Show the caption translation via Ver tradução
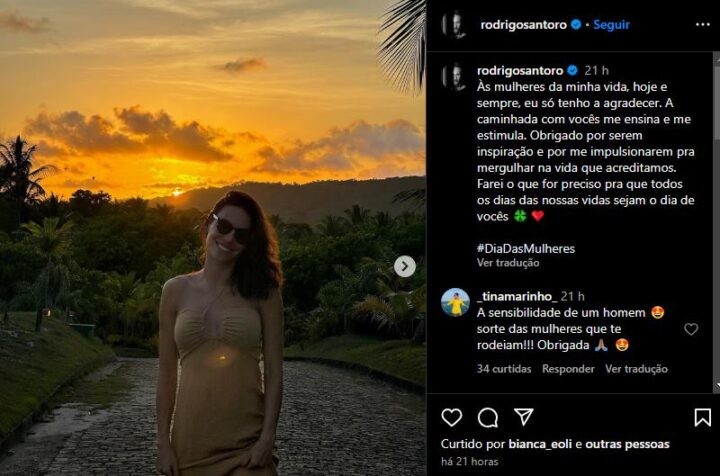 point(508,263)
